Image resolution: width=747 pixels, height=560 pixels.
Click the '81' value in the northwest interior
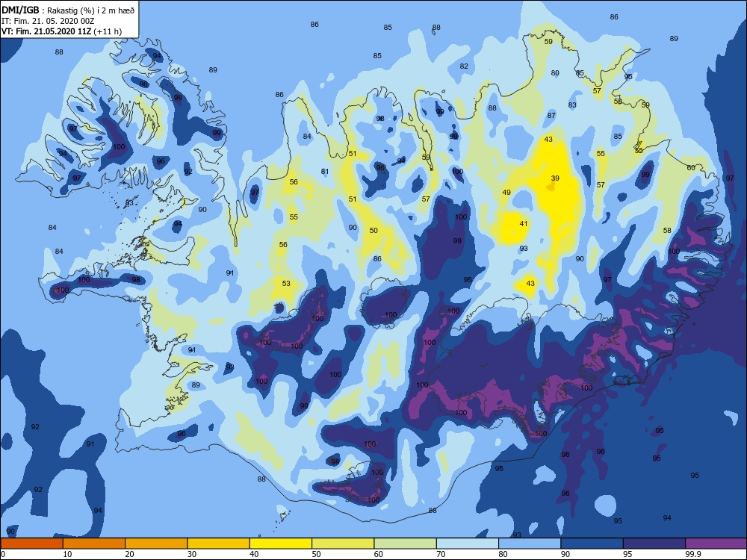point(325,172)
